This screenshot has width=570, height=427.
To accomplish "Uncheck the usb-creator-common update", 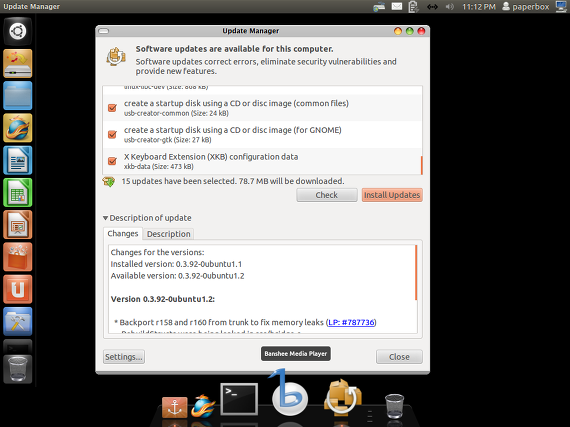I will [x=112, y=108].
